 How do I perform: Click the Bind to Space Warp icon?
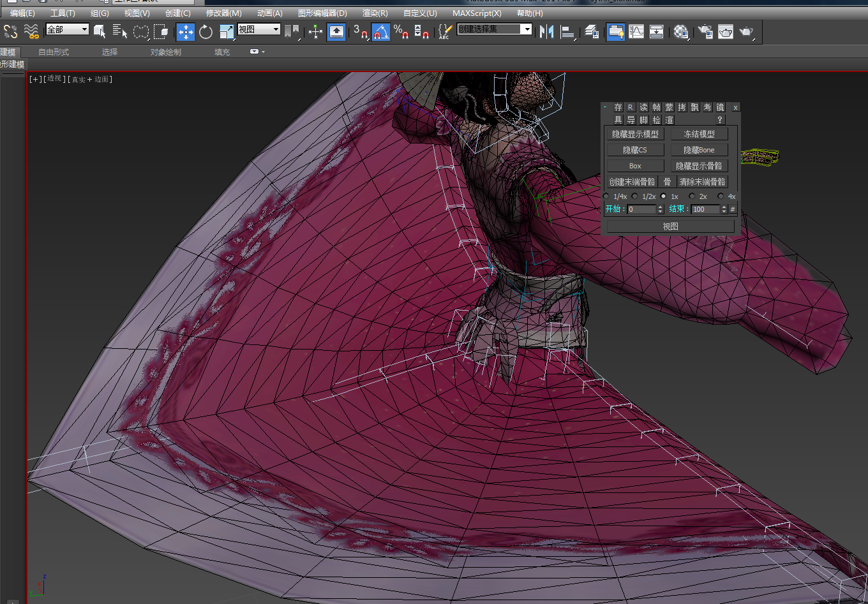tap(31, 31)
